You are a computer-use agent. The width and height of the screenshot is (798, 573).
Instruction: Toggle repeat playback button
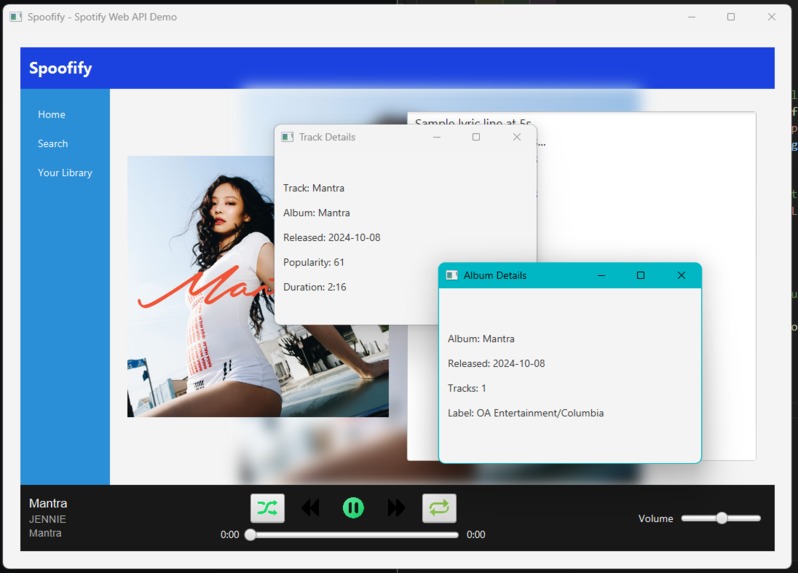pyautogui.click(x=439, y=508)
